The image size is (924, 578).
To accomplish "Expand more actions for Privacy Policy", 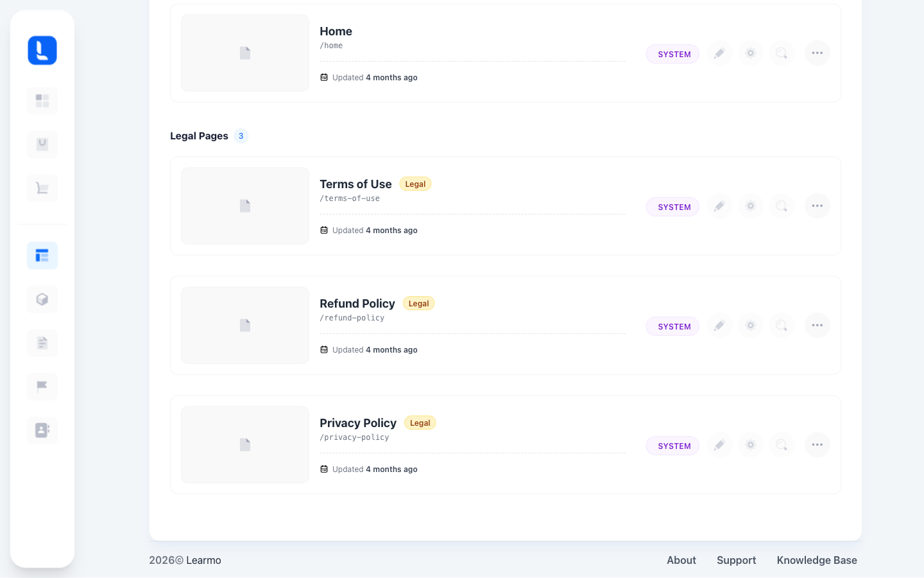I will (817, 445).
